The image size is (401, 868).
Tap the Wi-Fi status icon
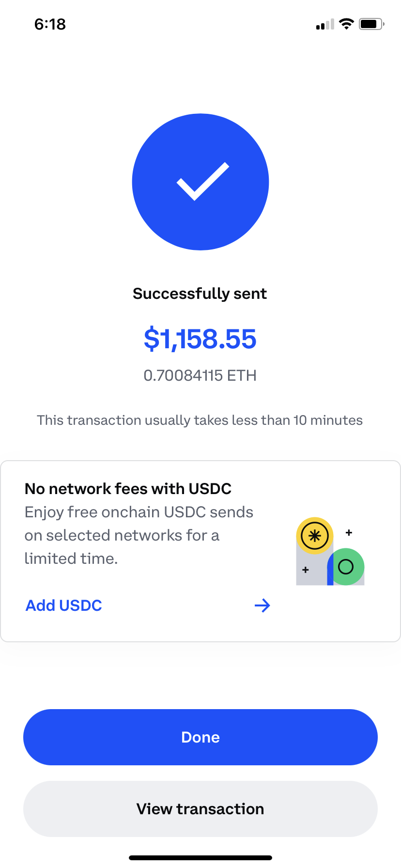pos(346,24)
